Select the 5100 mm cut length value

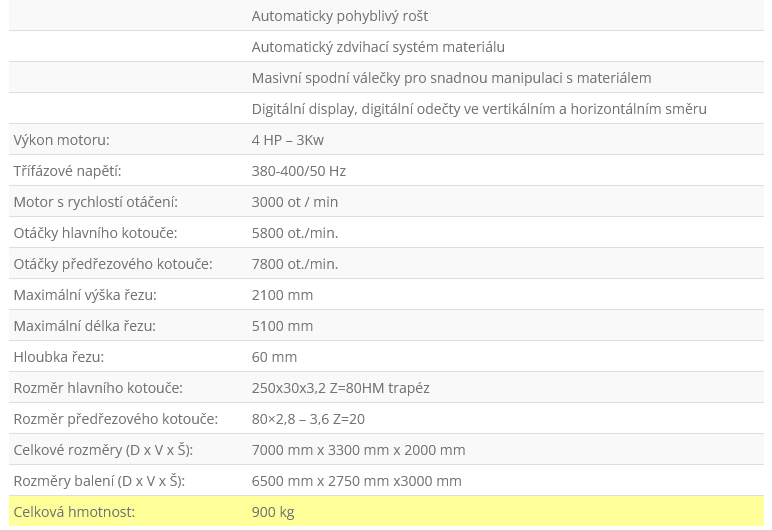tap(282, 326)
